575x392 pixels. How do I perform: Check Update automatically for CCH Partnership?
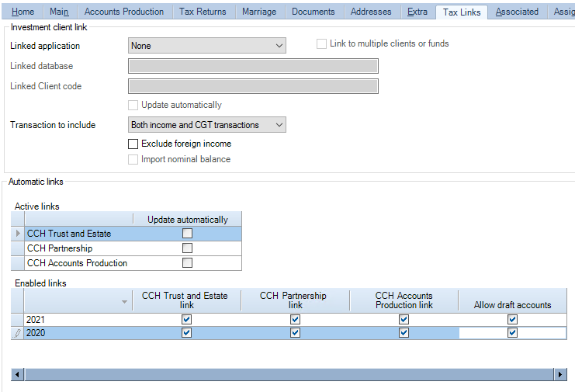click(187, 248)
